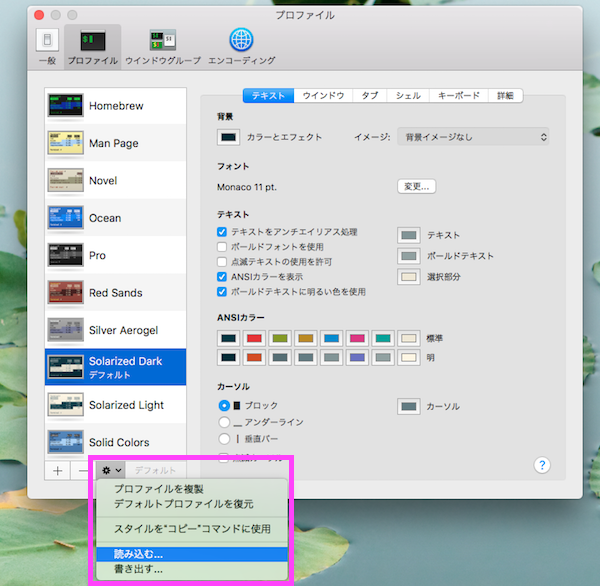The height and width of the screenshot is (586, 600).
Task: Select the ブロック cursor radio button
Action: [x=224, y=405]
